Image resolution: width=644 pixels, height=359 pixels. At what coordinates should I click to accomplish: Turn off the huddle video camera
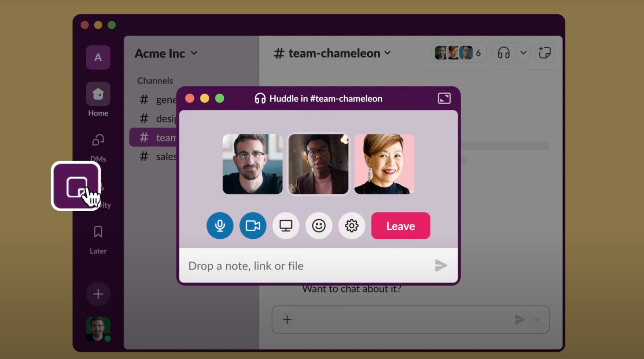click(253, 225)
